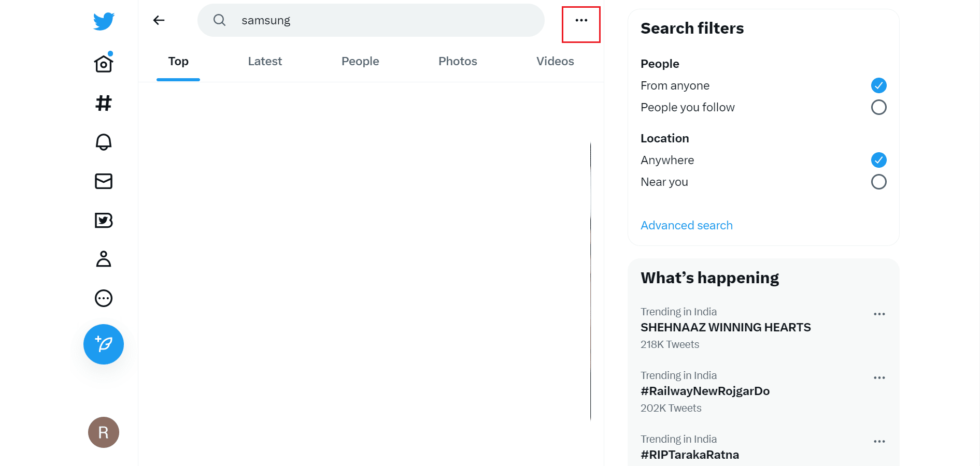Select the Near you radio button
Screen dimensions: 980x466
point(879,182)
